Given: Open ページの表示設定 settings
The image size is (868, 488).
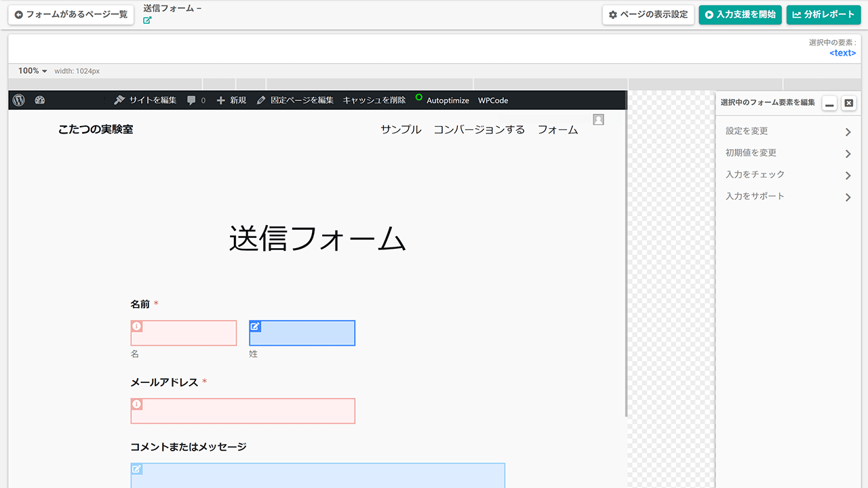Looking at the screenshot, I should click(648, 14).
